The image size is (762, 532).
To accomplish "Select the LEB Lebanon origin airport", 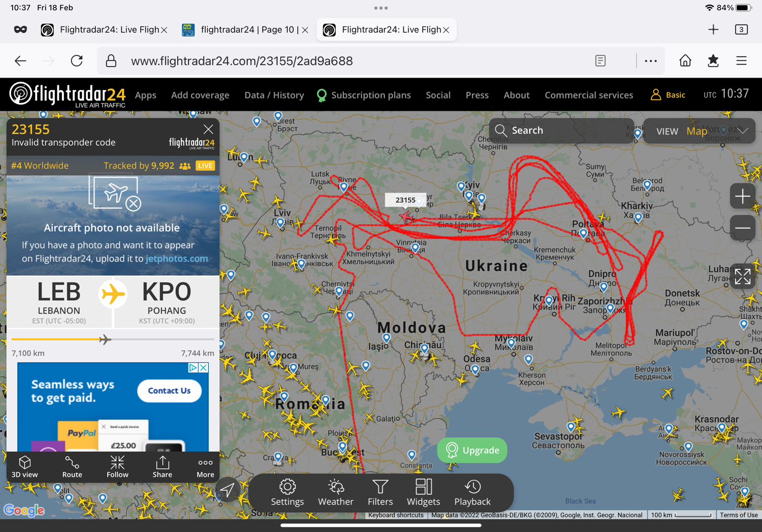I will pos(59,302).
